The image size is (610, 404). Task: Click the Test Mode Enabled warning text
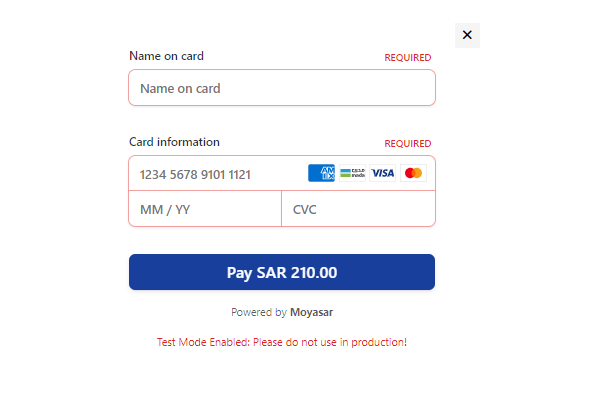282,342
